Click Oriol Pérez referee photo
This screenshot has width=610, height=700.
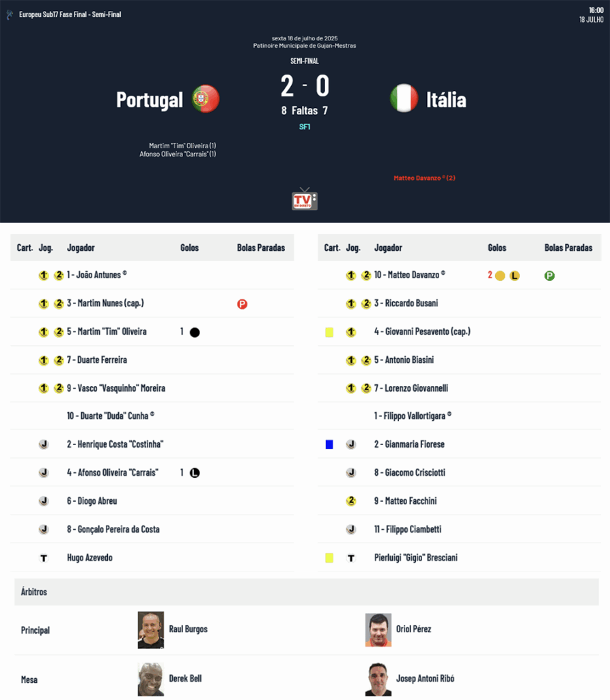378,630
